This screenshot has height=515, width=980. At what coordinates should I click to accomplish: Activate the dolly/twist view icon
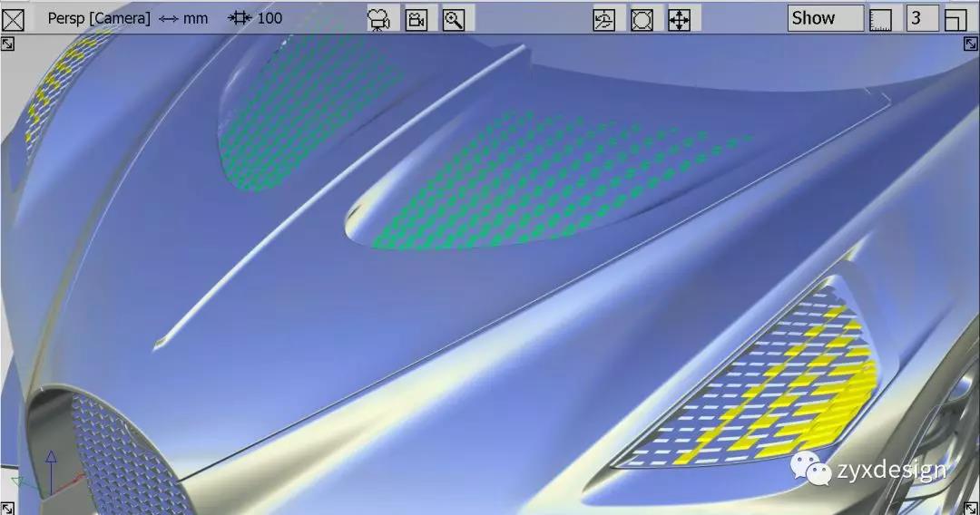tap(642, 19)
